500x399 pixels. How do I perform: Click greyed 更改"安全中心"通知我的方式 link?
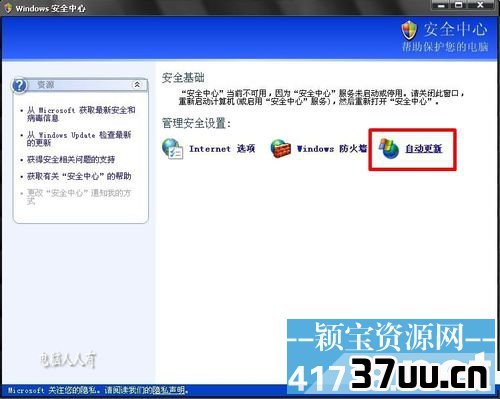click(x=79, y=197)
